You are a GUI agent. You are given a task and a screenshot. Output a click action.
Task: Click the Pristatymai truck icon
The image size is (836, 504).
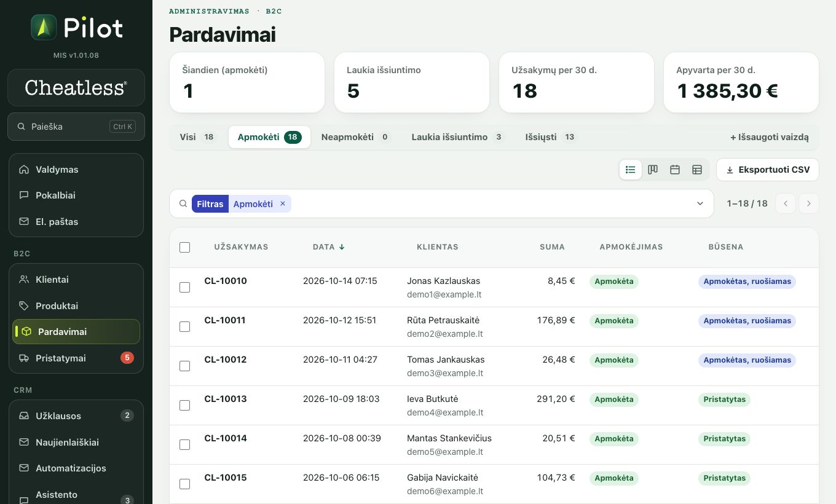click(x=24, y=358)
